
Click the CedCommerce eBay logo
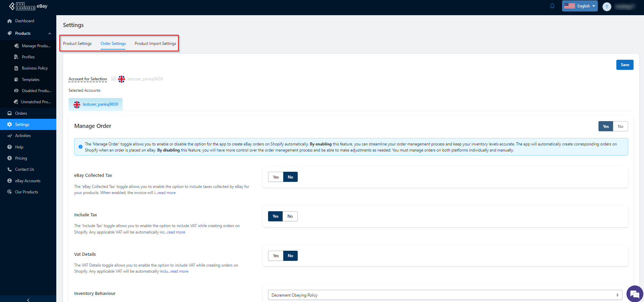tap(28, 6)
